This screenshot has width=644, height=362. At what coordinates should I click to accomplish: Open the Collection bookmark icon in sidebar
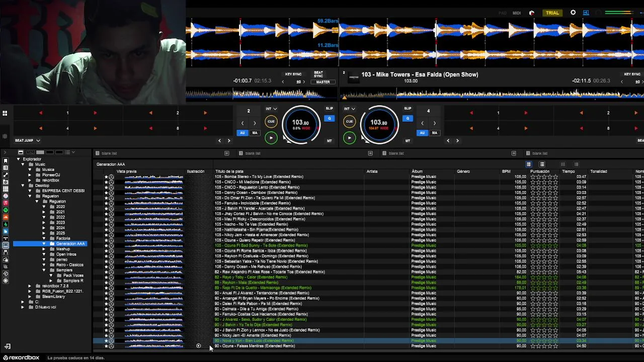pyautogui.click(x=6, y=160)
